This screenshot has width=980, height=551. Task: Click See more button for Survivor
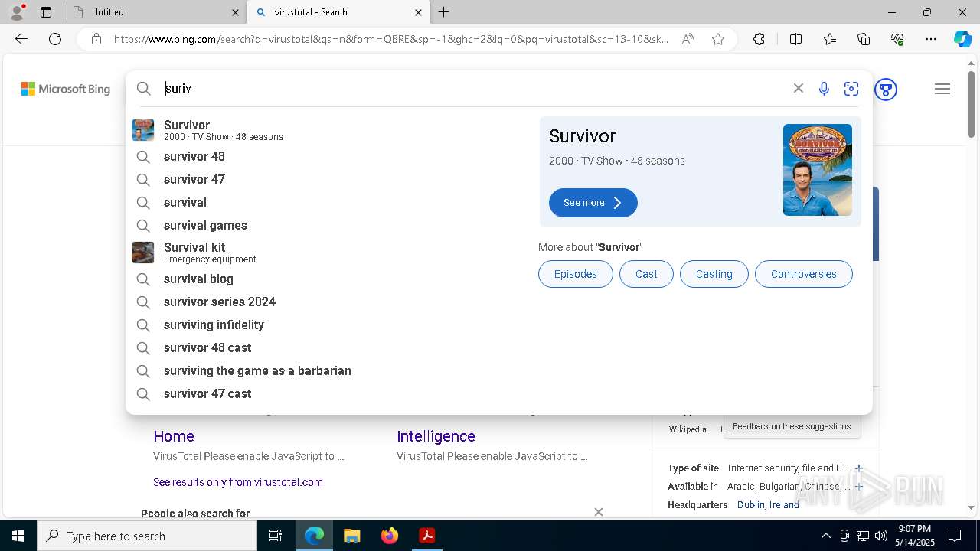click(x=593, y=203)
